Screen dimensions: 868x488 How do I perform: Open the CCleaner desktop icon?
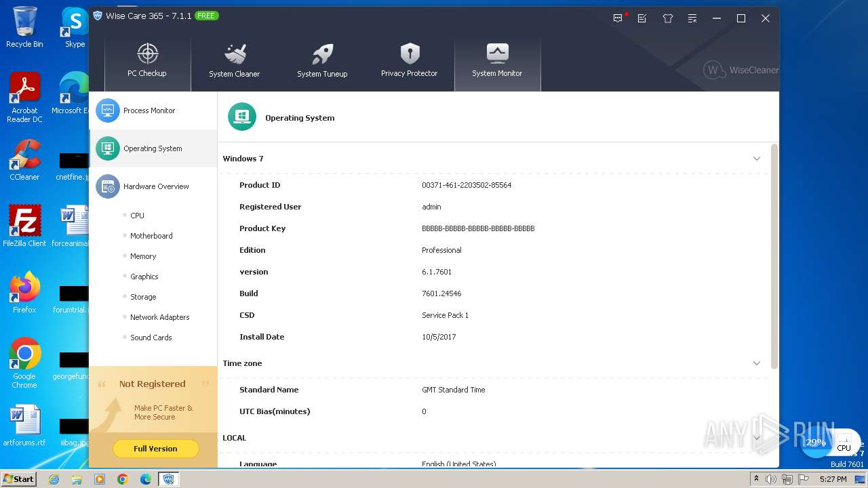coord(24,160)
